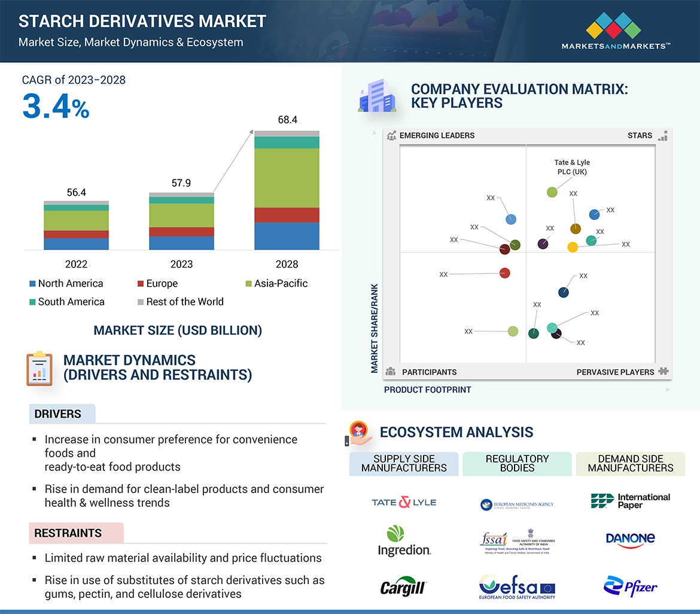Select the Regulatory Bodies header
Image resolution: width=700 pixels, height=614 pixels.
(517, 464)
